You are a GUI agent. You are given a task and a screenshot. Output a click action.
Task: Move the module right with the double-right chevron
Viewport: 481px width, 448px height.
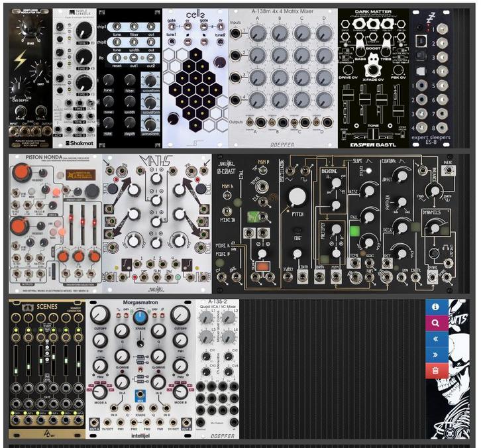(x=437, y=355)
